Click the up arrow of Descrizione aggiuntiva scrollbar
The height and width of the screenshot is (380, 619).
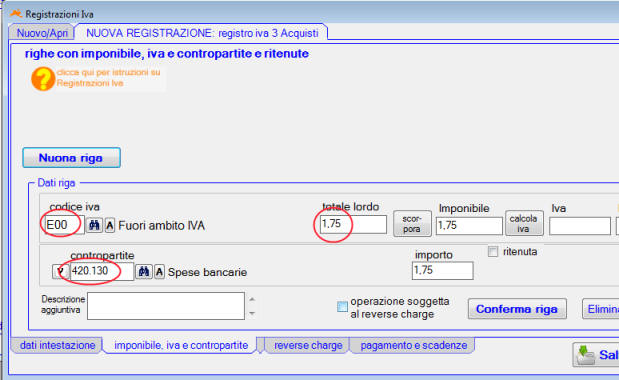[252, 299]
